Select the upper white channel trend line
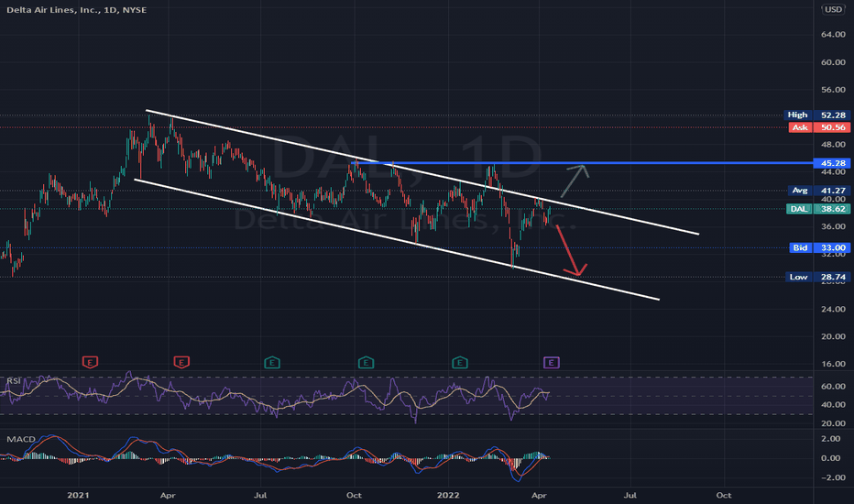Screen dimensions: 854x504 [x=422, y=173]
